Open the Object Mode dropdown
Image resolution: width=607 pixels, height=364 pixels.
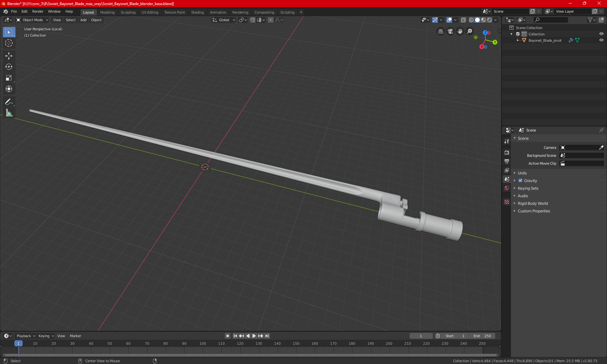[32, 20]
